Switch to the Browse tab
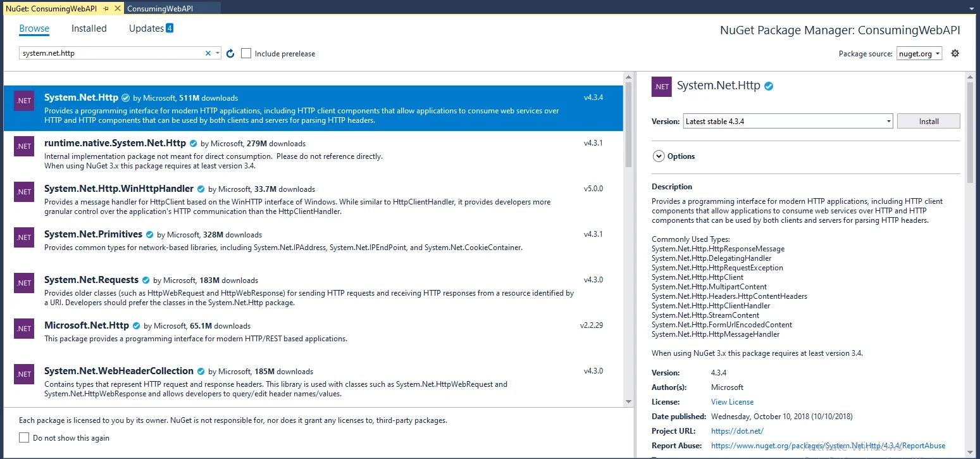The width and height of the screenshot is (980, 459). (x=34, y=28)
